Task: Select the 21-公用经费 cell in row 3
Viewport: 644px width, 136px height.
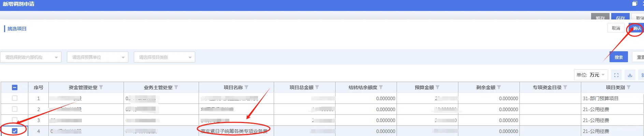Action: (612, 120)
